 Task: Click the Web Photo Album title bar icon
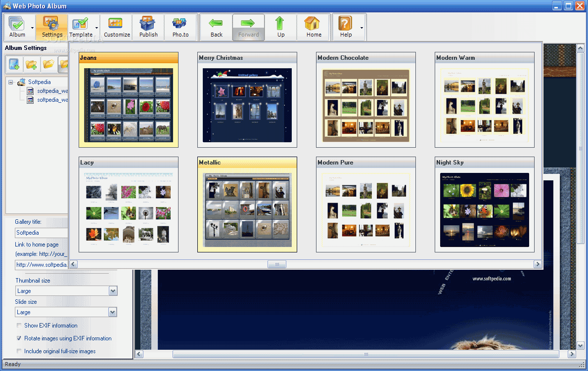[x=7, y=5]
